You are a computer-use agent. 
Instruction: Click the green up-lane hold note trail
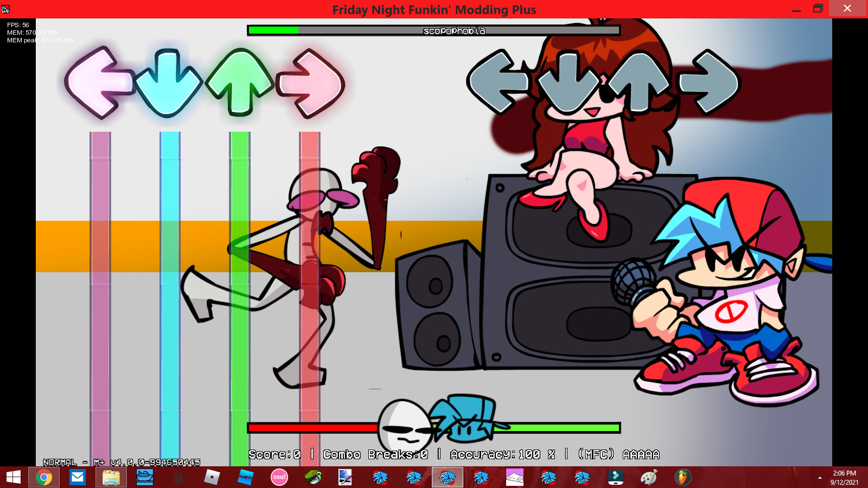[x=240, y=298]
